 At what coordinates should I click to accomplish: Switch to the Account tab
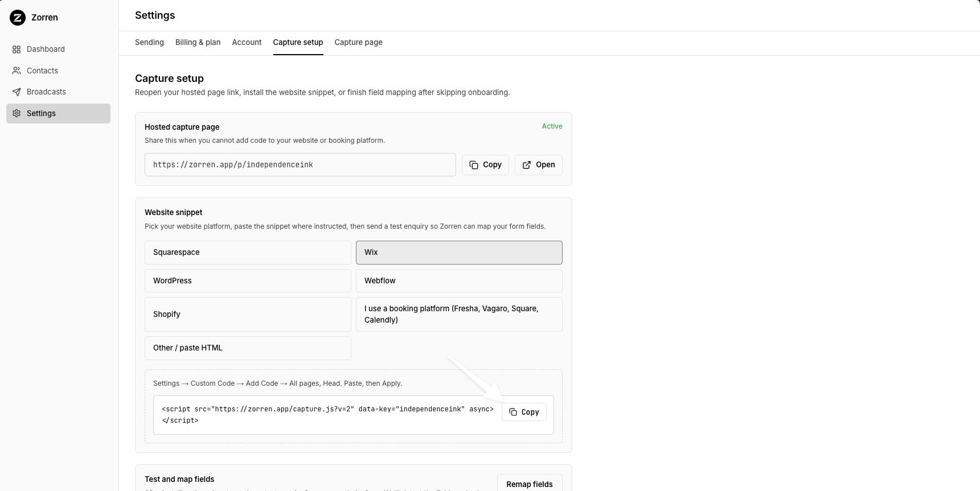[247, 43]
